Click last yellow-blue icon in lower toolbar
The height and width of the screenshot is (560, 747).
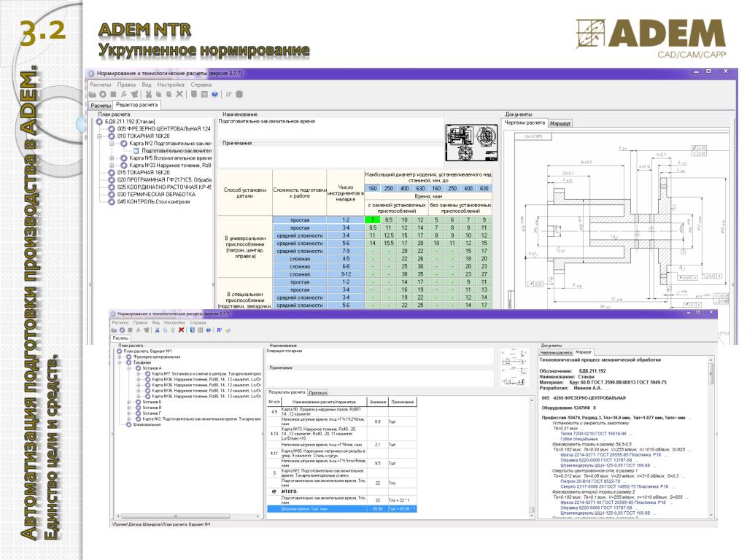tap(228, 330)
